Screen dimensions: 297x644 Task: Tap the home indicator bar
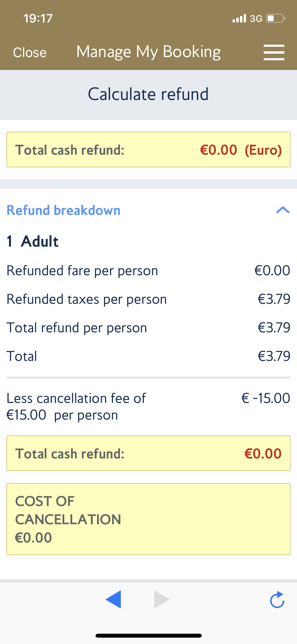coord(148,636)
